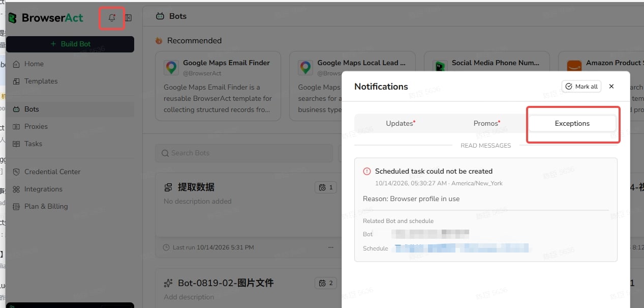Viewport: 644px width, 308px height.
Task: Open Templates in the sidebar
Action: click(x=70, y=81)
